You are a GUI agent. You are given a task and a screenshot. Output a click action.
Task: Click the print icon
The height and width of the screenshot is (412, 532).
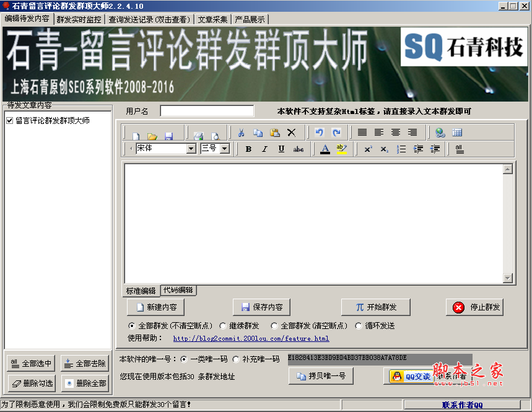198,136
